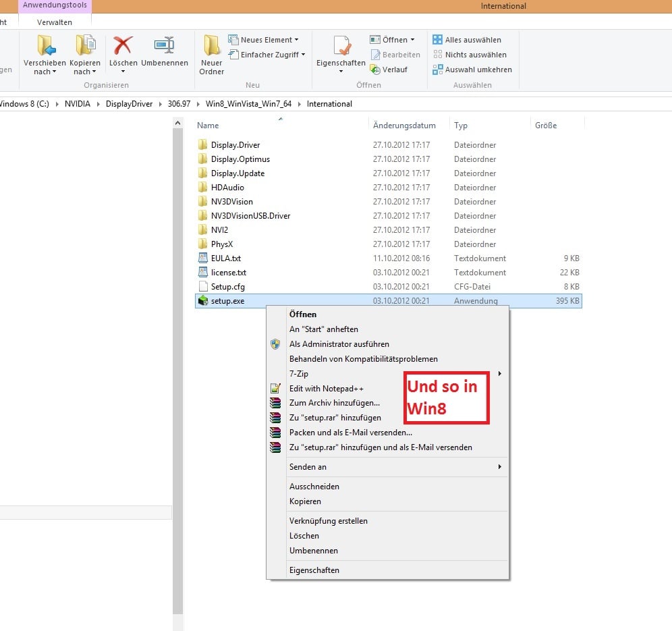This screenshot has height=631, width=672.
Task: Click the Setup.cfg file icon
Action: pyautogui.click(x=202, y=286)
